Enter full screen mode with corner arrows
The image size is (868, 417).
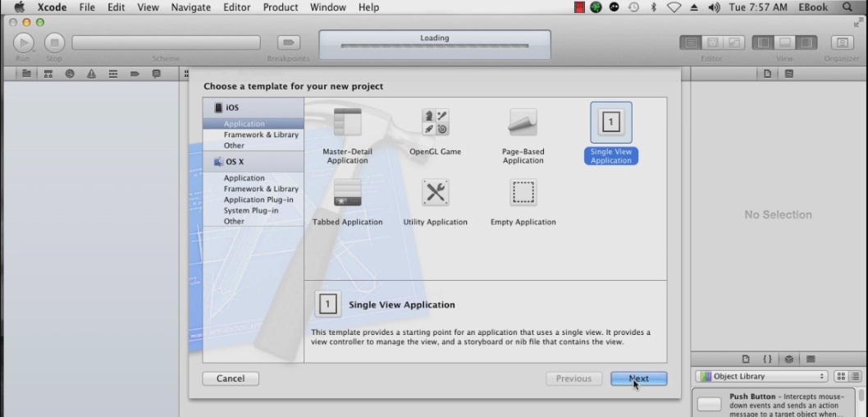coord(858,22)
